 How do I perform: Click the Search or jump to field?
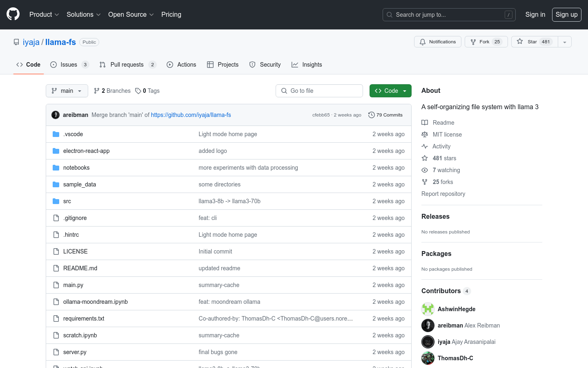[449, 15]
